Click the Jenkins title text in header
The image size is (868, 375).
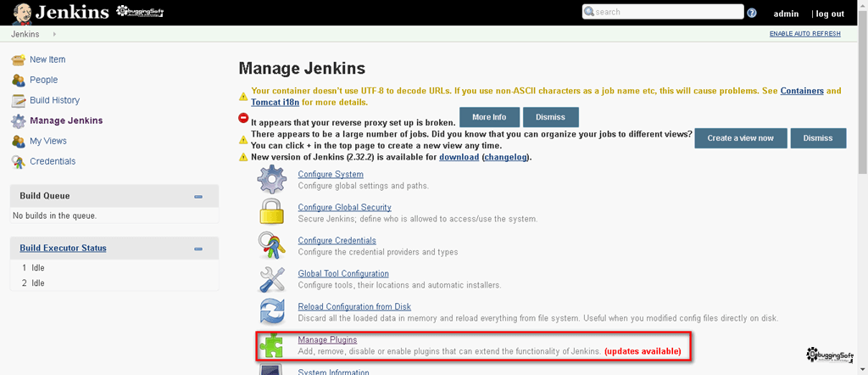(72, 12)
